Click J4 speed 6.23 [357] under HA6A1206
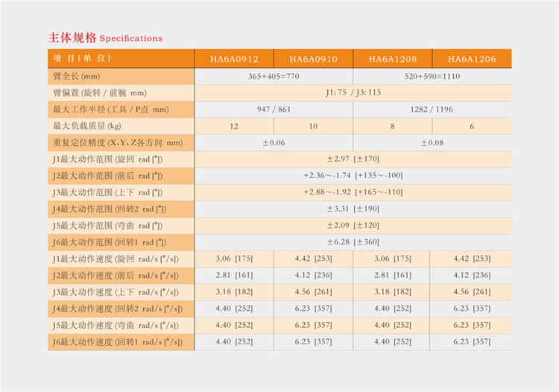The width and height of the screenshot is (559, 392). (x=472, y=309)
